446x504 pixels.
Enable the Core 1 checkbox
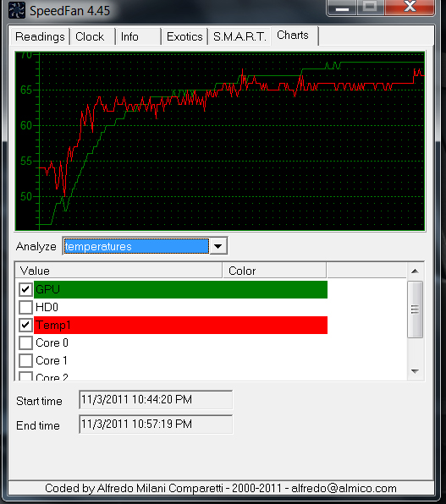point(25,360)
